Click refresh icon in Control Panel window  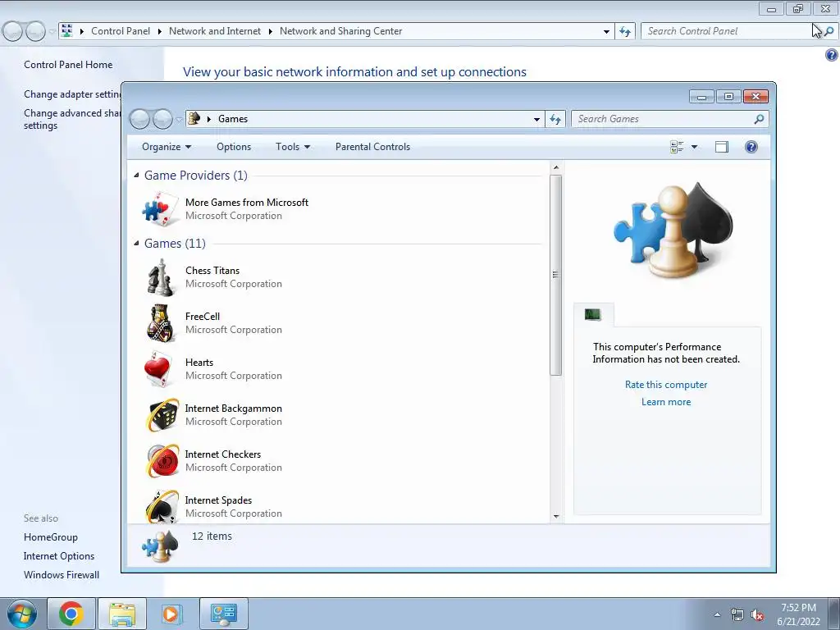coord(624,32)
